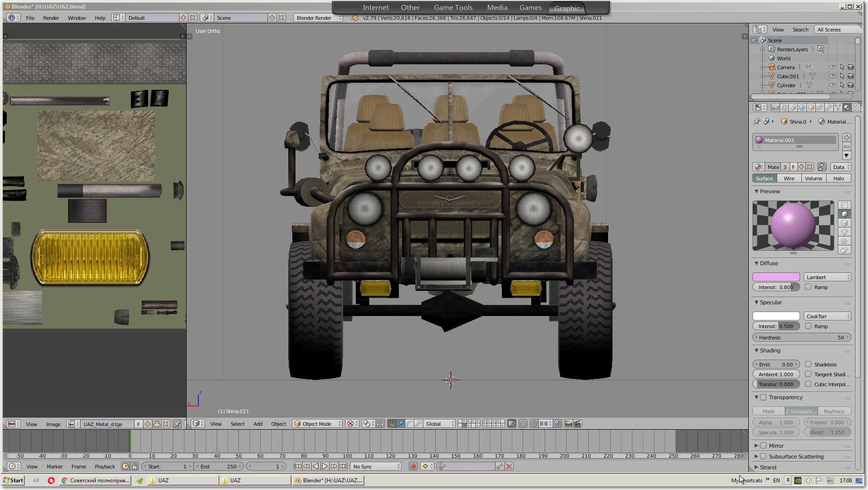Open the Lambert diffuse shader dropdown

(827, 277)
